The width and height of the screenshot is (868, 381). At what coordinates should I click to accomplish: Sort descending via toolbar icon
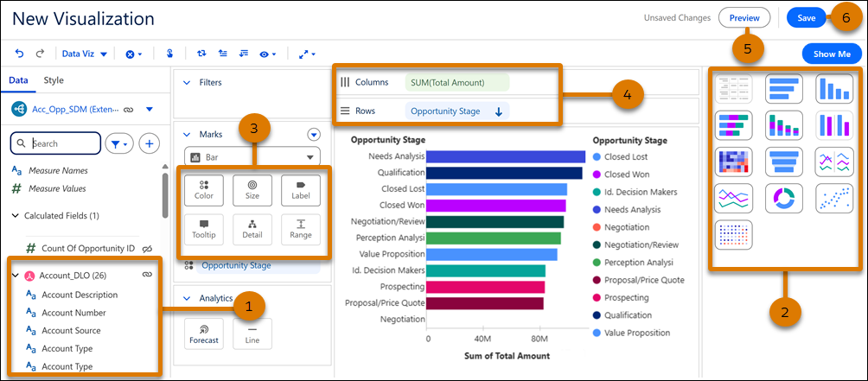pyautogui.click(x=243, y=54)
